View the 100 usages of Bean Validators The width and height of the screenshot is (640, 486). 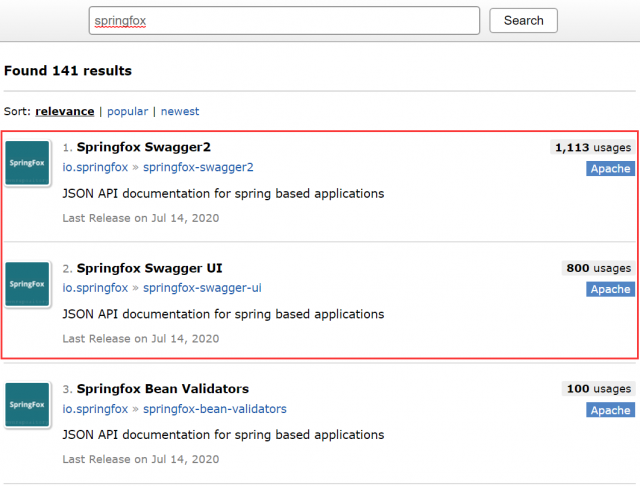[598, 389]
